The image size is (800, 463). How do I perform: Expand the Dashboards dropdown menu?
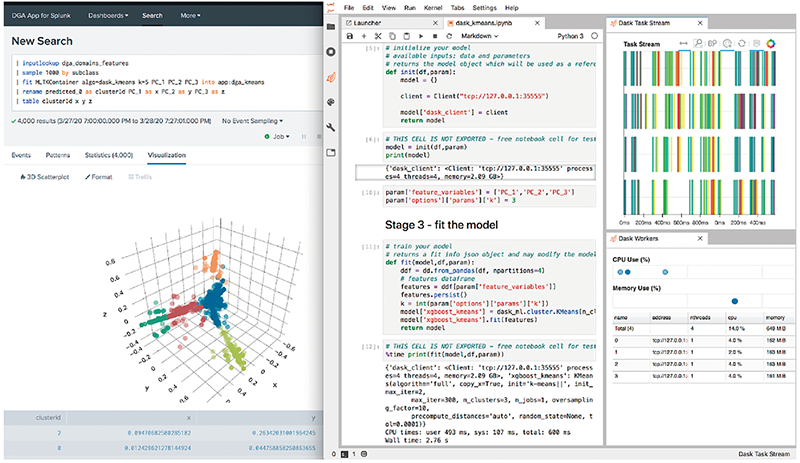pyautogui.click(x=108, y=16)
